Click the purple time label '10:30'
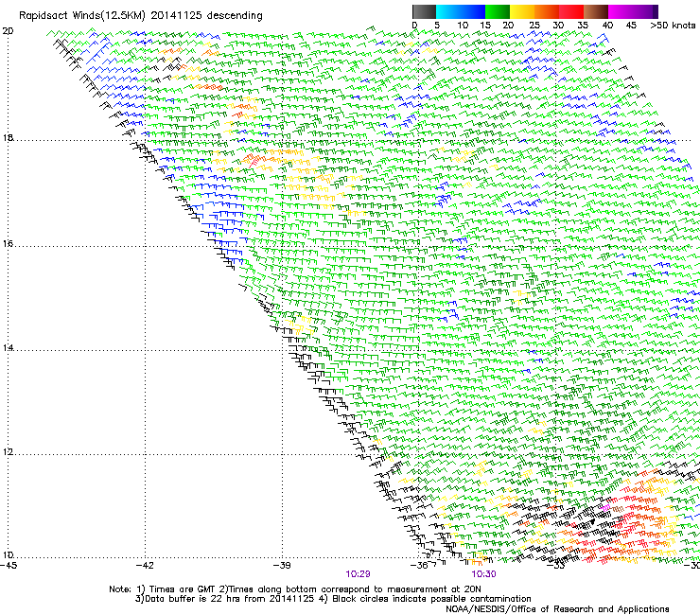This screenshot has width=700, height=615. (x=483, y=574)
